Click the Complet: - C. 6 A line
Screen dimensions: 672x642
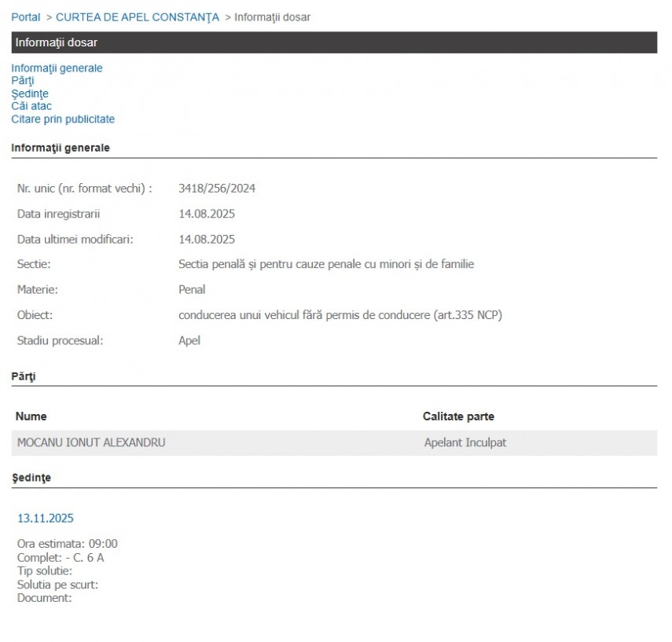tap(61, 558)
